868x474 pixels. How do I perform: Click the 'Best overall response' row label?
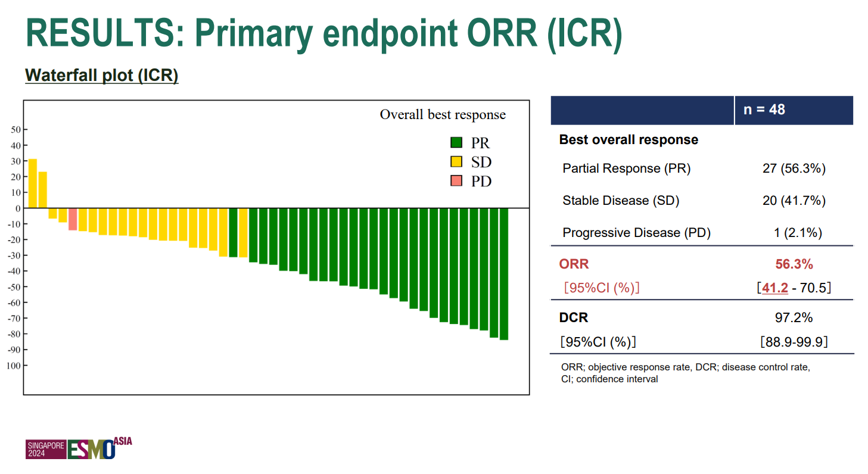pyautogui.click(x=629, y=140)
